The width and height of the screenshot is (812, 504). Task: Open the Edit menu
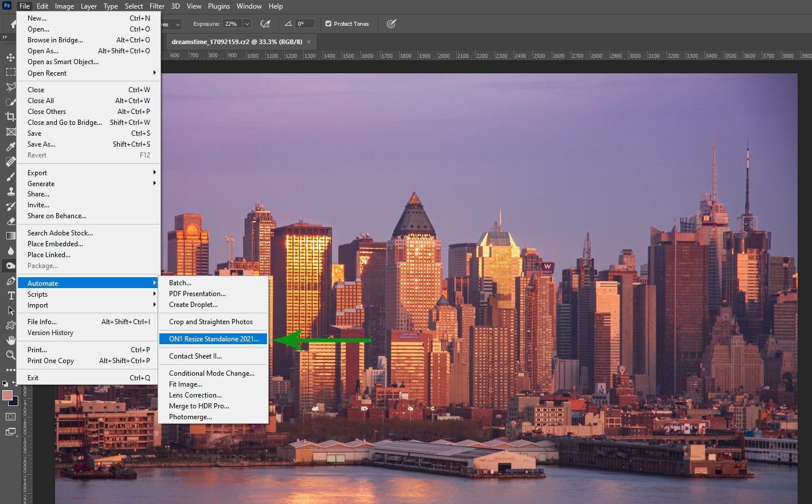[x=42, y=6]
